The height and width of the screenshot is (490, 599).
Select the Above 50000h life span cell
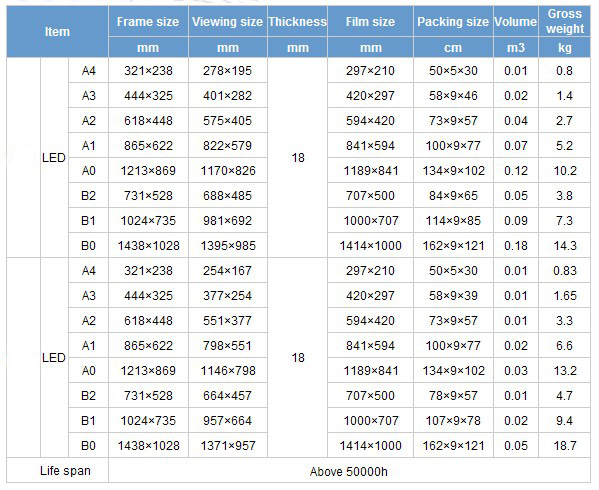tap(349, 471)
